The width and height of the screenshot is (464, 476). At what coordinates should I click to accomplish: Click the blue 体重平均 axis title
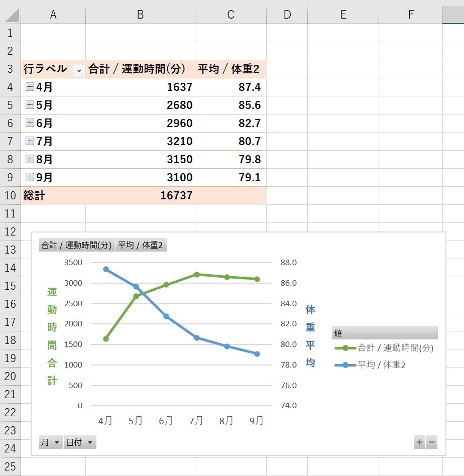click(x=310, y=336)
